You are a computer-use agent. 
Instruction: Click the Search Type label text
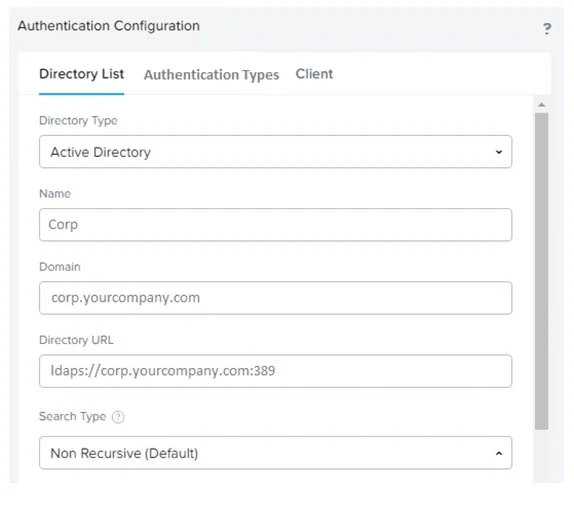tap(72, 416)
